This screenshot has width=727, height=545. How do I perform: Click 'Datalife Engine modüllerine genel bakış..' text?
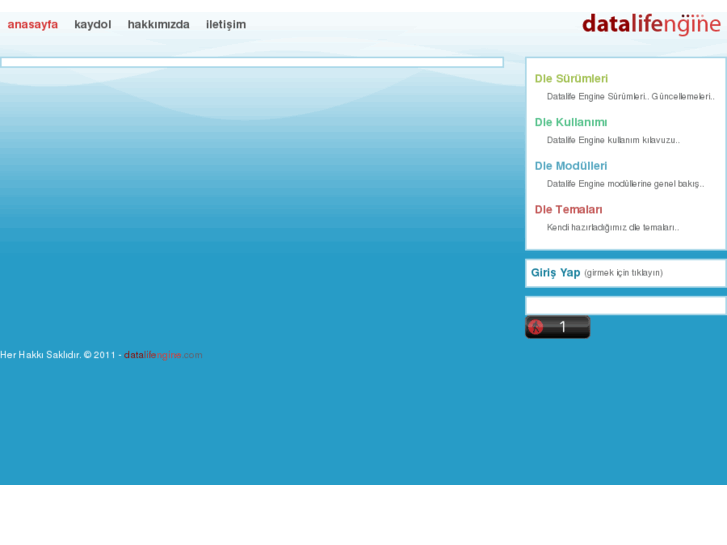click(x=625, y=184)
